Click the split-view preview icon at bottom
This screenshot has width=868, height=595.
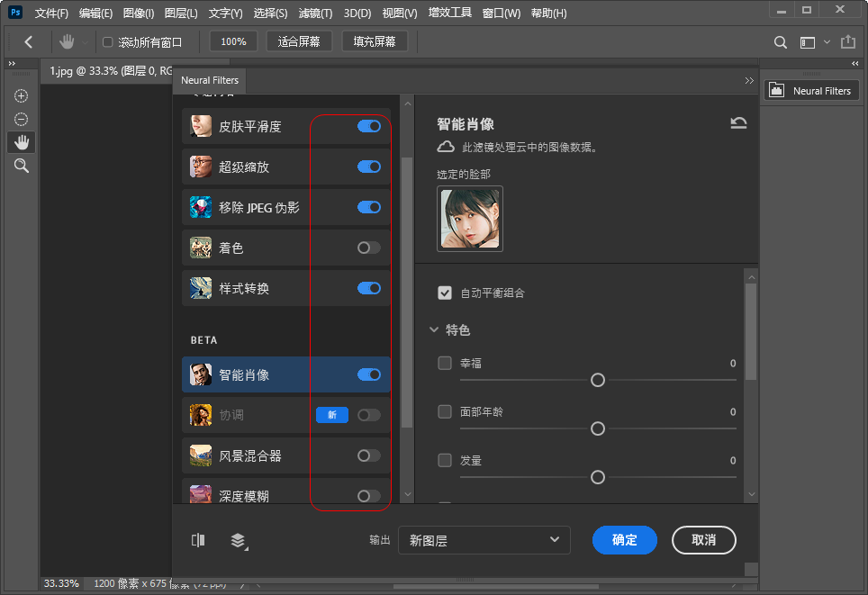(198, 539)
